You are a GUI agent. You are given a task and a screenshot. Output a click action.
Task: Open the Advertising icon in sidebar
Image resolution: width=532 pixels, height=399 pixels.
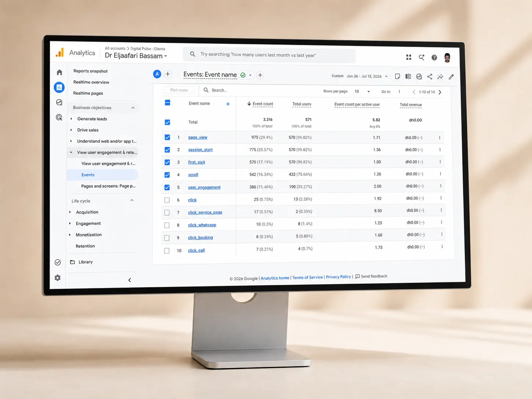click(59, 118)
